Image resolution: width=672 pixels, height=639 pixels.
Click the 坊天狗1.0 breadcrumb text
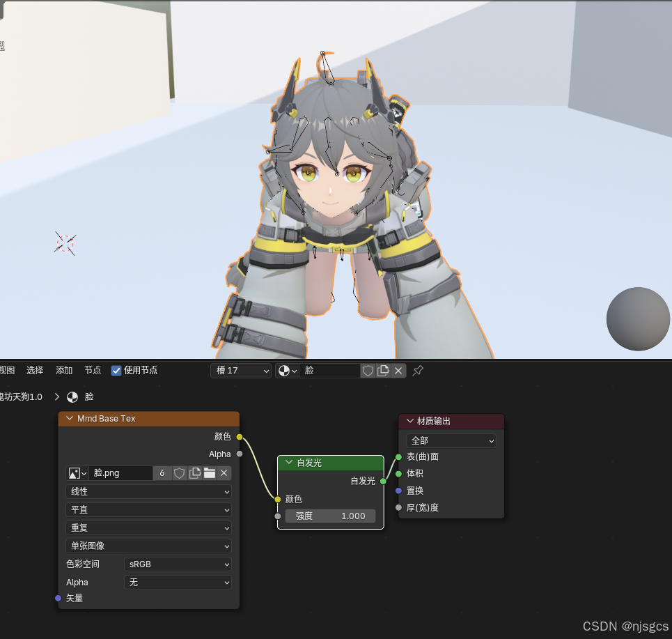point(21,397)
